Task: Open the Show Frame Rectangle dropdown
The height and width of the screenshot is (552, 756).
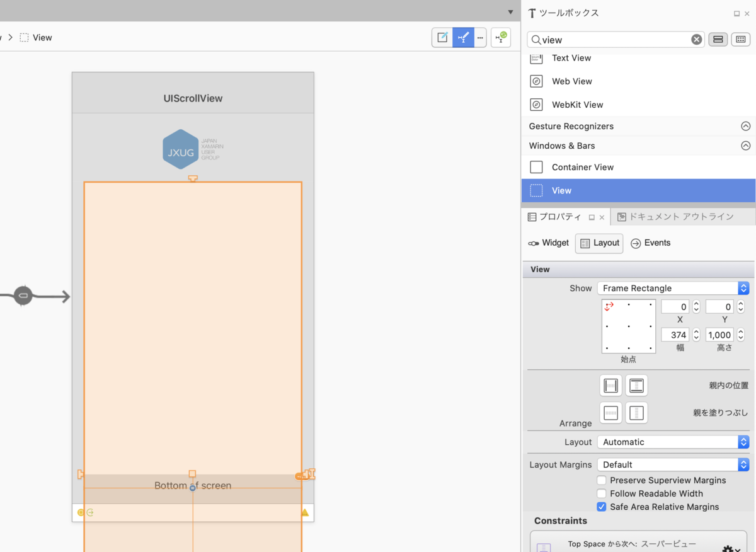Action: [673, 288]
